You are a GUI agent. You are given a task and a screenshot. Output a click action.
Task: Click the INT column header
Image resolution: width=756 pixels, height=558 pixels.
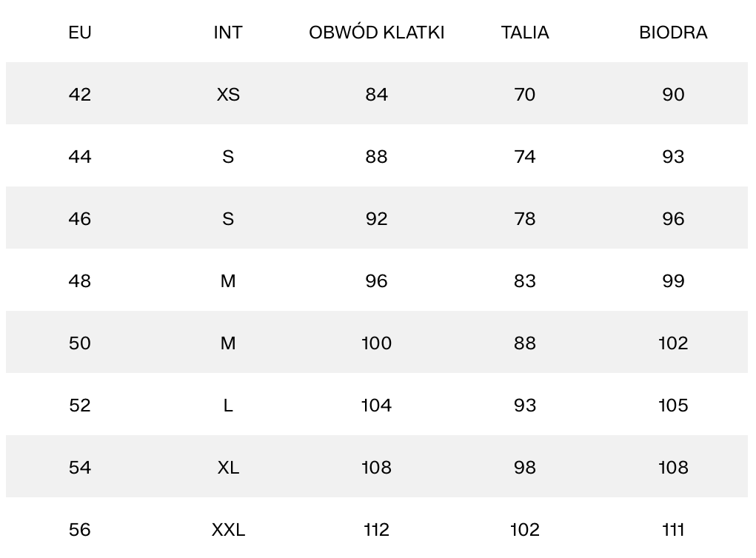click(228, 33)
